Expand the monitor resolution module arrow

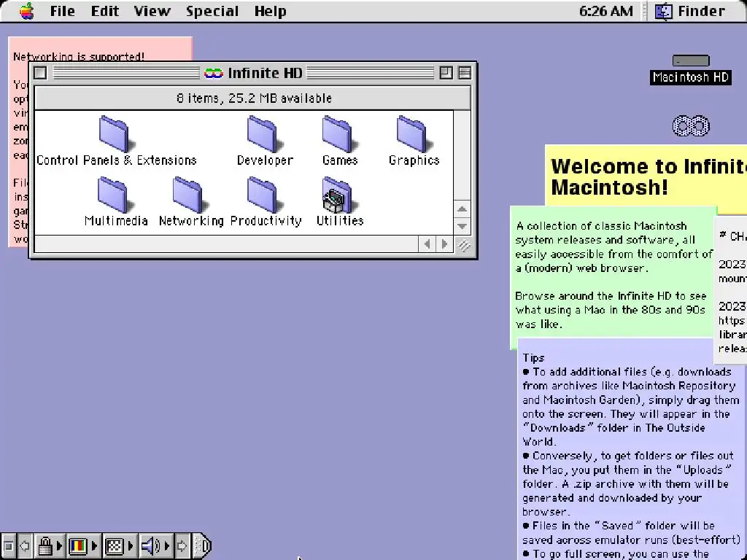(x=131, y=545)
